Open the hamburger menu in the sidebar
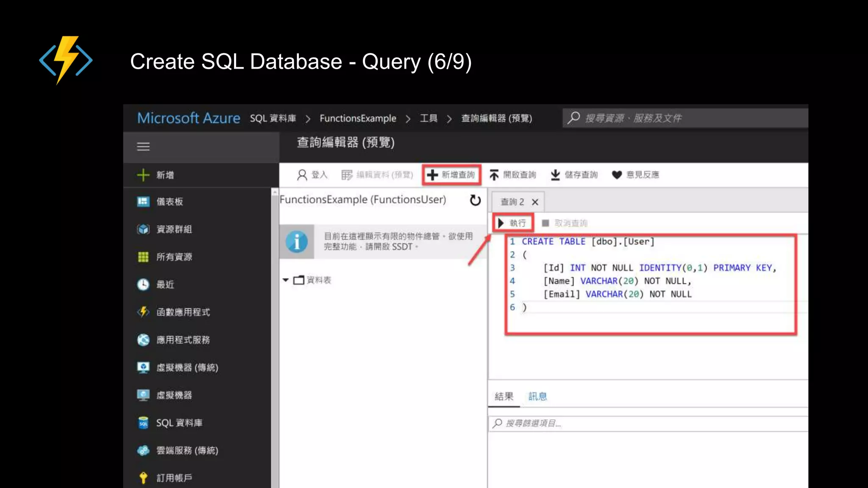Screen dimensions: 868x488 (x=143, y=147)
